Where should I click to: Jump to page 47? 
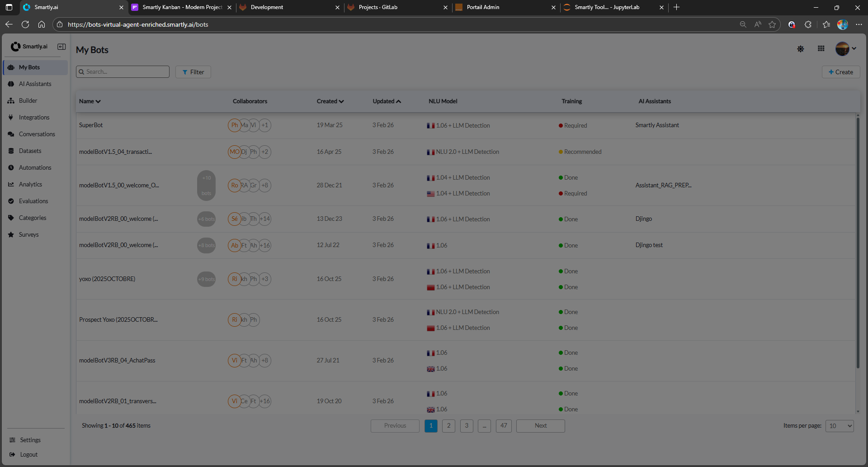point(504,426)
